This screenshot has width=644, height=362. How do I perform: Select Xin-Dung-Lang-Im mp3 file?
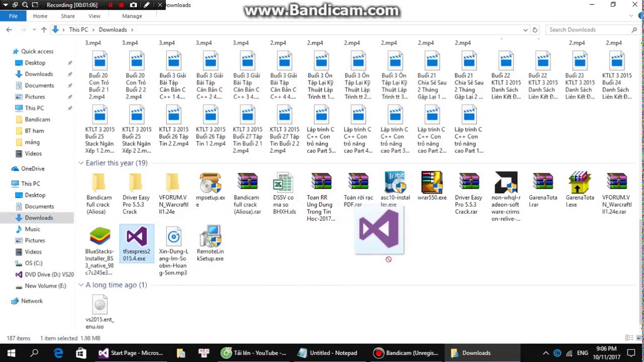(173, 250)
